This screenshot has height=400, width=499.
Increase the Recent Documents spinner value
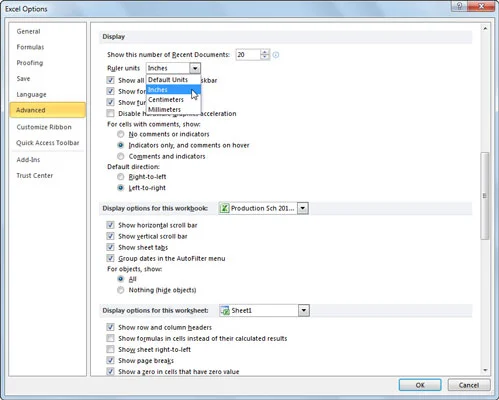(265, 52)
